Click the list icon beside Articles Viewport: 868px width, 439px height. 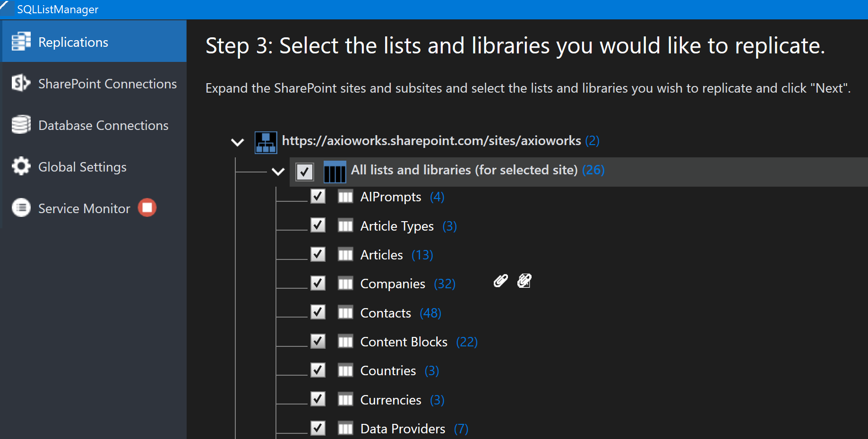(x=345, y=254)
